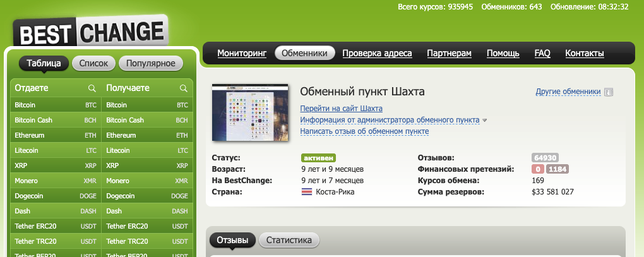
Task: Open the Проверка адреса menu item
Action: pos(377,53)
